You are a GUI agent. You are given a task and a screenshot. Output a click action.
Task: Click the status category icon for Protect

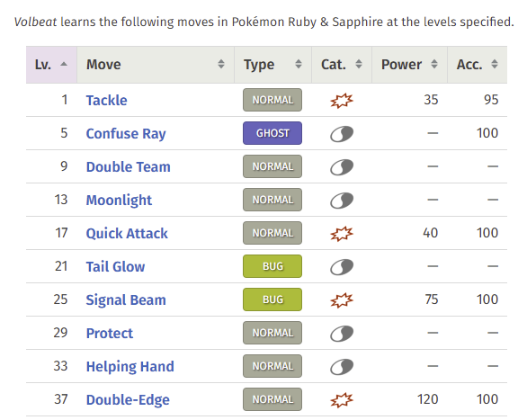pos(342,333)
